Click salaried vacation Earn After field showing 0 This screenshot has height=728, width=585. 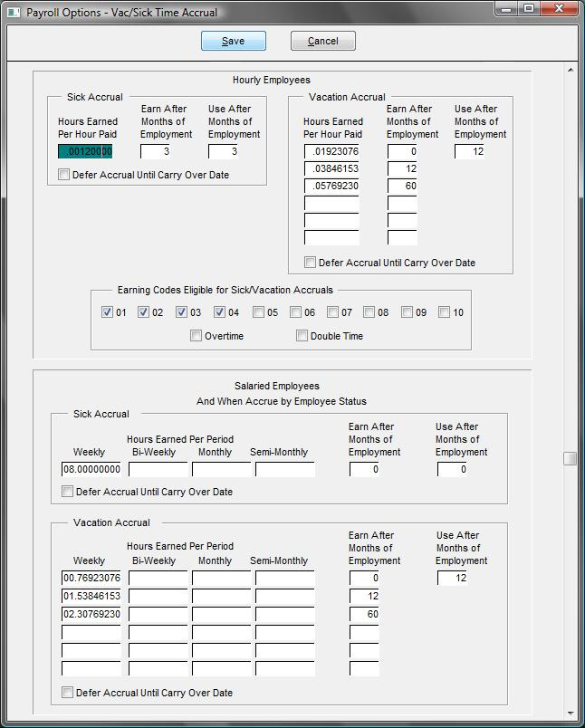point(364,578)
